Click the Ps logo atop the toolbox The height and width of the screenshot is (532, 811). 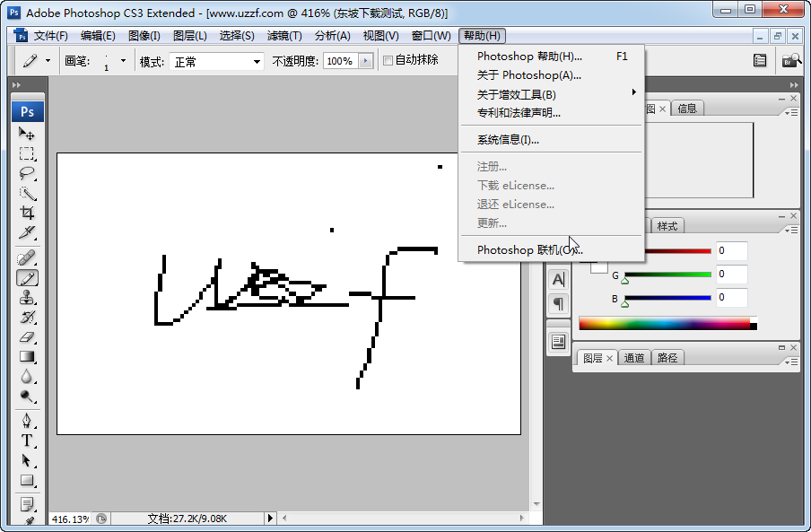tap(28, 111)
